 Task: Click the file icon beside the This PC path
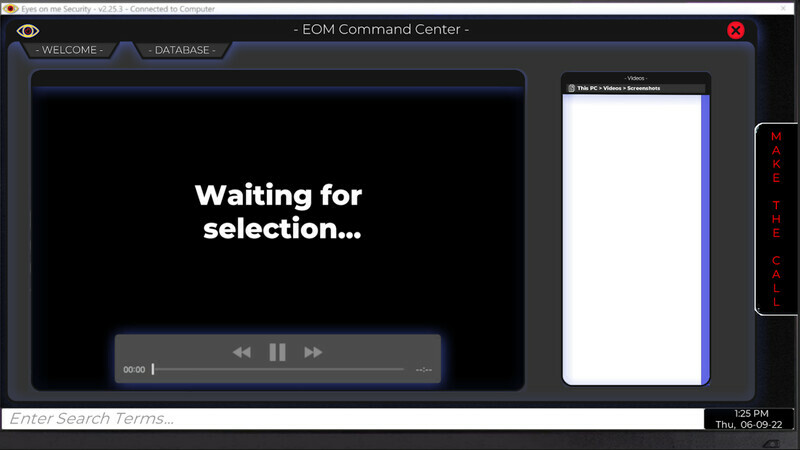click(x=572, y=88)
